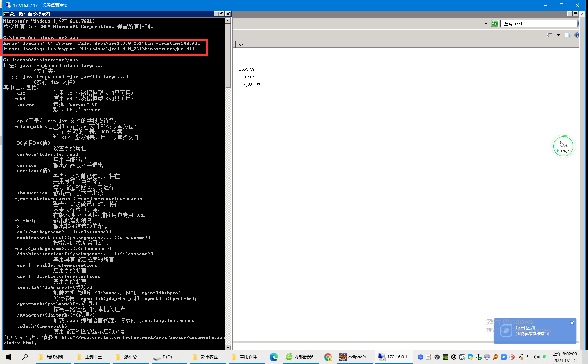Click the blue note tray icon
Image resolution: width=588 pixels, height=364 pixels.
point(504,357)
